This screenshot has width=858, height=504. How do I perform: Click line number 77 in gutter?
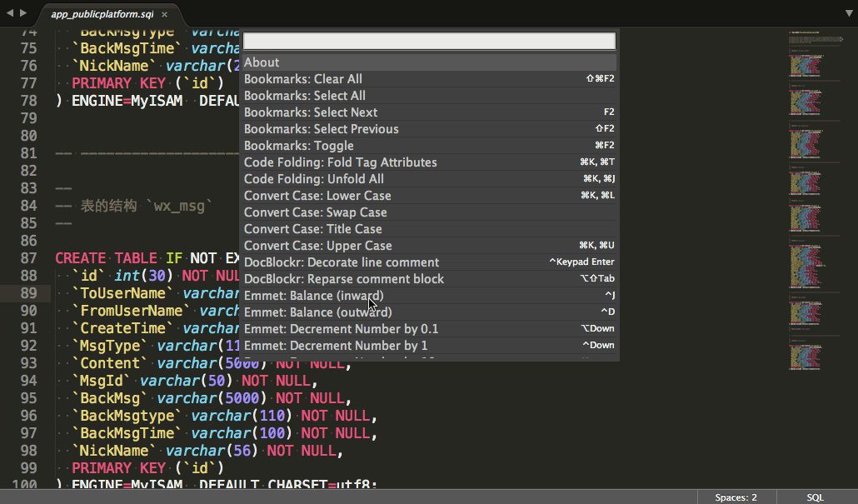click(29, 83)
